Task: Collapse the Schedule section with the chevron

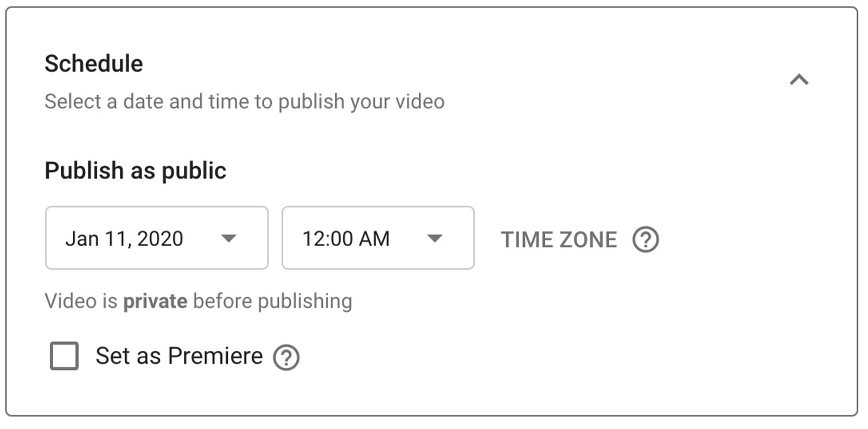Action: (x=799, y=80)
